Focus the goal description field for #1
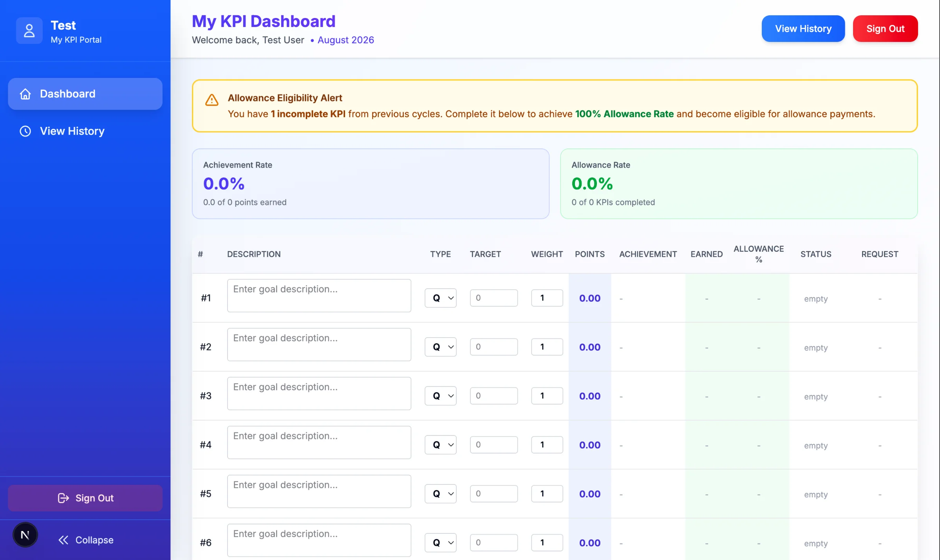The height and width of the screenshot is (560, 940). click(x=319, y=296)
